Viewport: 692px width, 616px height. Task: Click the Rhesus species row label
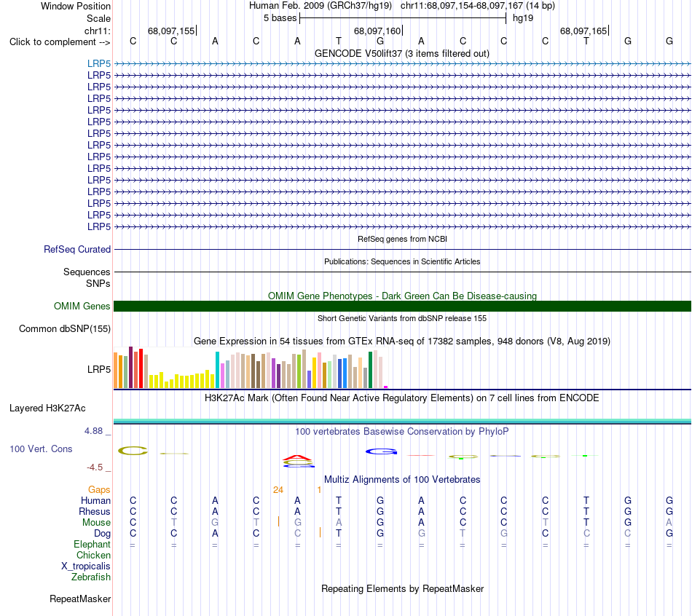pyautogui.click(x=95, y=511)
